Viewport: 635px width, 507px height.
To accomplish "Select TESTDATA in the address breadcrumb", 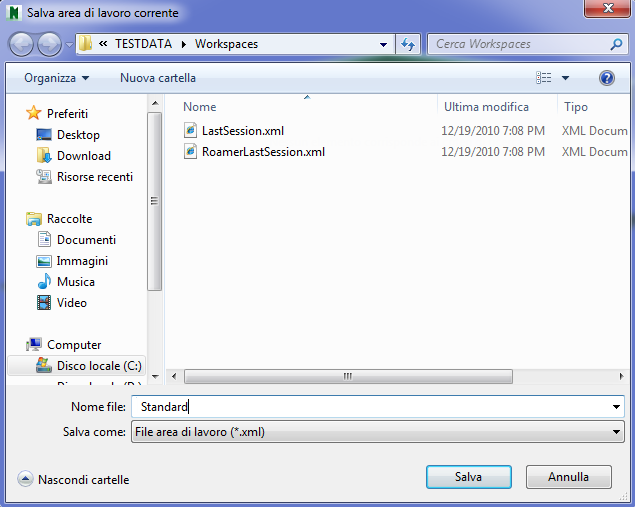I will (x=143, y=44).
